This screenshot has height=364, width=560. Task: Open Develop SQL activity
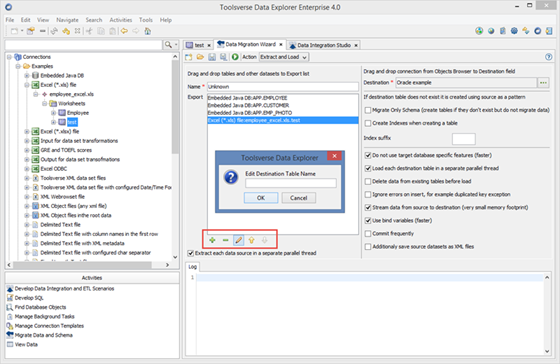tap(29, 298)
